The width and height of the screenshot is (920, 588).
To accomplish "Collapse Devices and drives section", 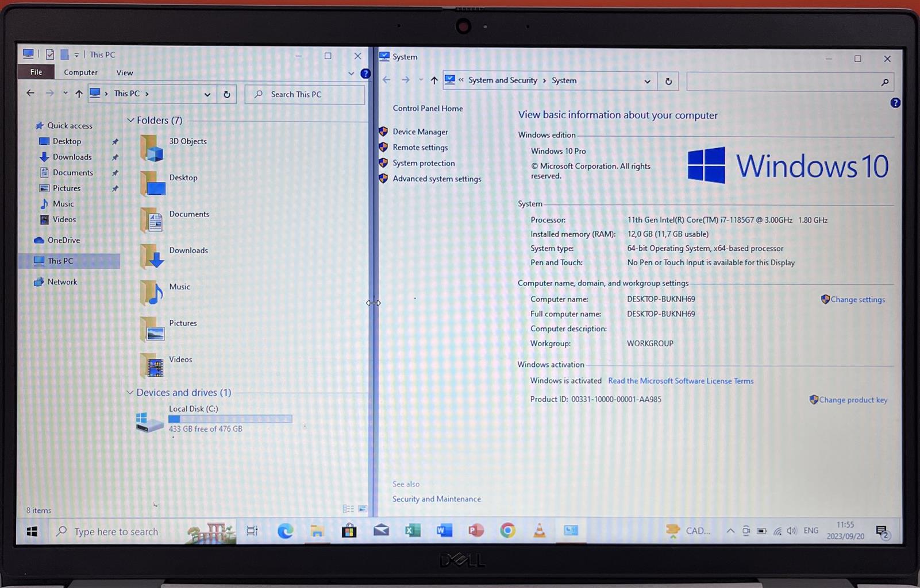I will coord(130,393).
